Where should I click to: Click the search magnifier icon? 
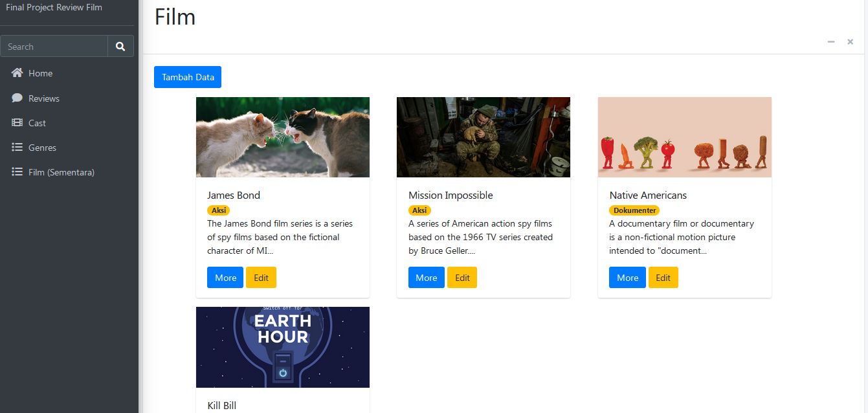pyautogui.click(x=120, y=47)
